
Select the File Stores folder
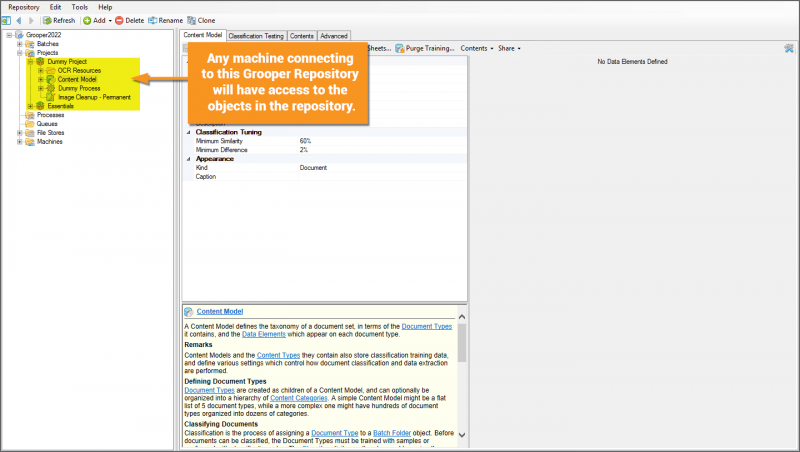click(51, 133)
